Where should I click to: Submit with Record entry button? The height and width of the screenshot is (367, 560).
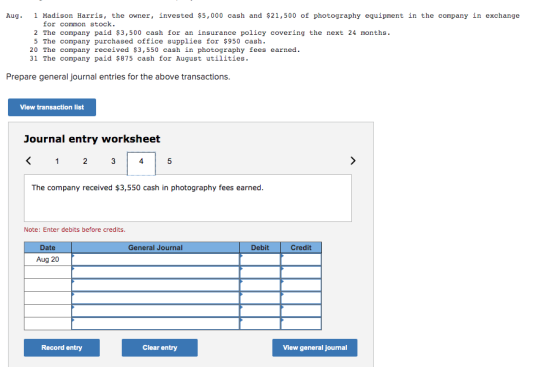click(62, 348)
